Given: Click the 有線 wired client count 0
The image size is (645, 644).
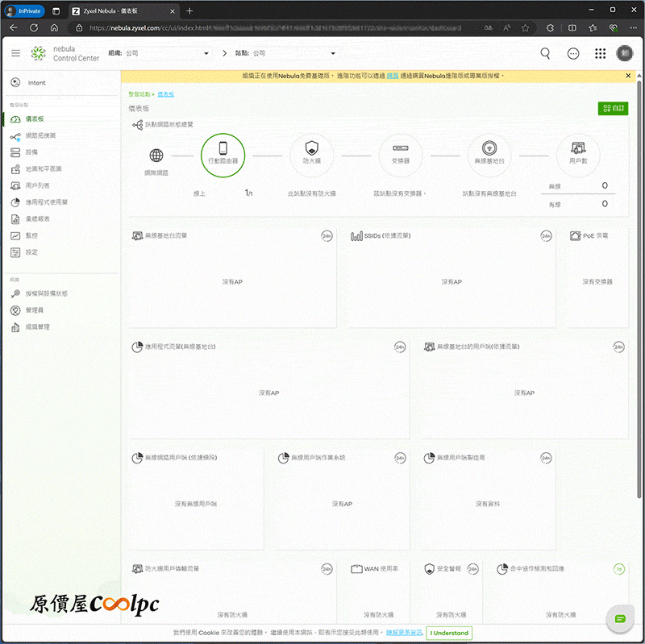Looking at the screenshot, I should (x=605, y=204).
